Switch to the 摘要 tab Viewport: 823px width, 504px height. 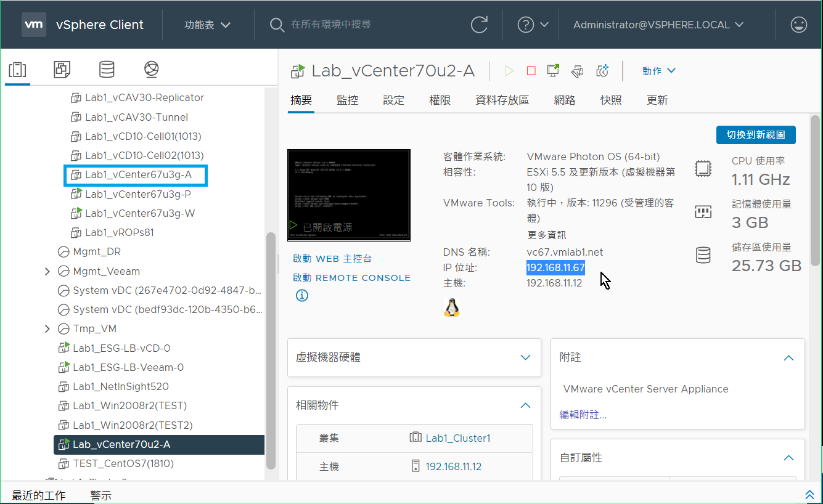(x=301, y=100)
